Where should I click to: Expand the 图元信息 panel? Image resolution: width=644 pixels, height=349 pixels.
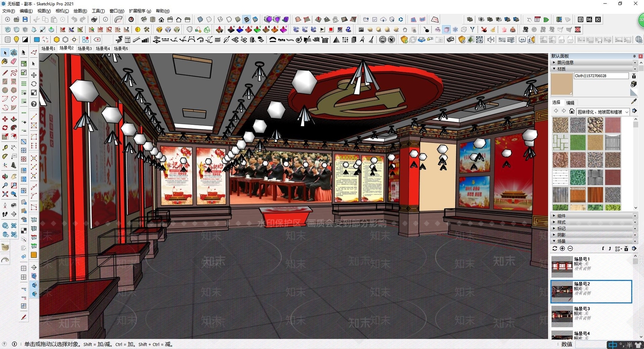pos(593,62)
